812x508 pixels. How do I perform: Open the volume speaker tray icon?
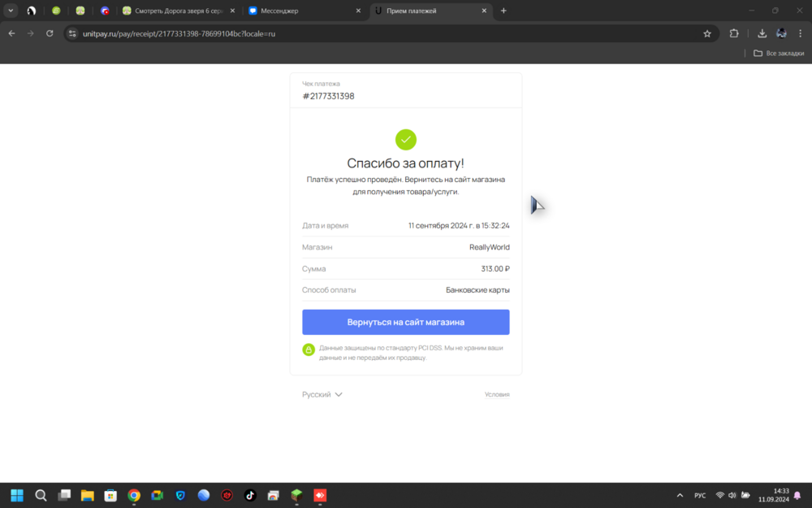[x=732, y=496]
